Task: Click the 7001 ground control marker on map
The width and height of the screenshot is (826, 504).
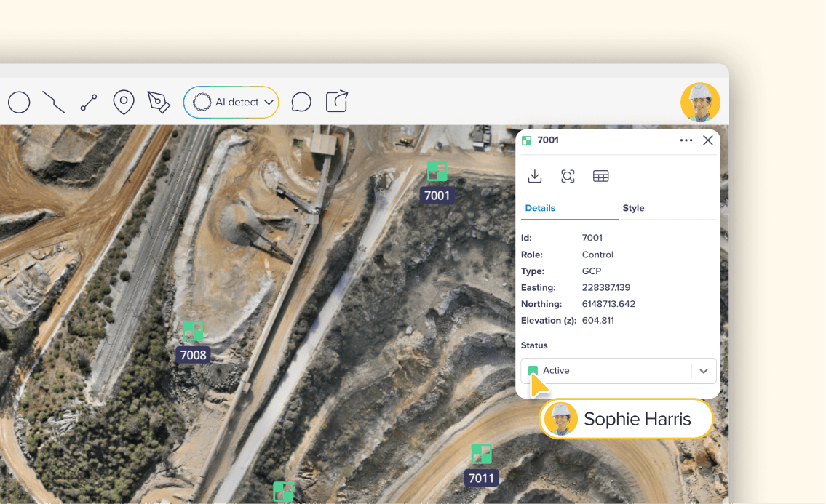Action: [437, 171]
